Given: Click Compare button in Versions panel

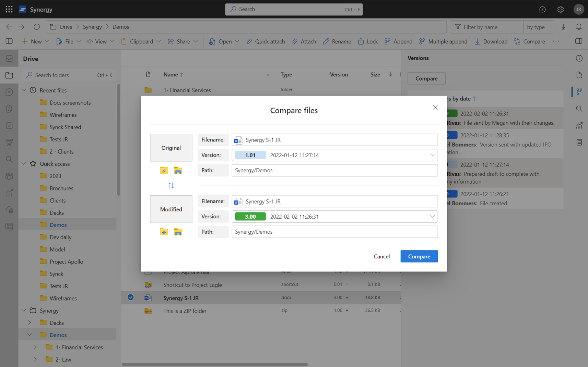Looking at the screenshot, I should click(x=426, y=78).
